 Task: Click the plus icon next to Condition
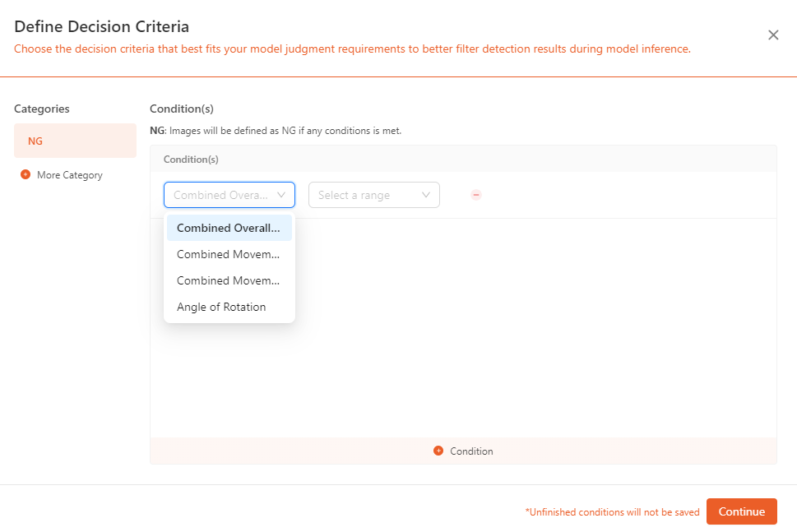pyautogui.click(x=438, y=451)
